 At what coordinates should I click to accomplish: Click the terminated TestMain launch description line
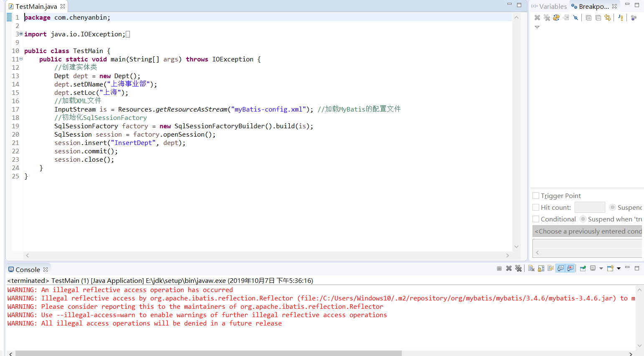(160, 280)
